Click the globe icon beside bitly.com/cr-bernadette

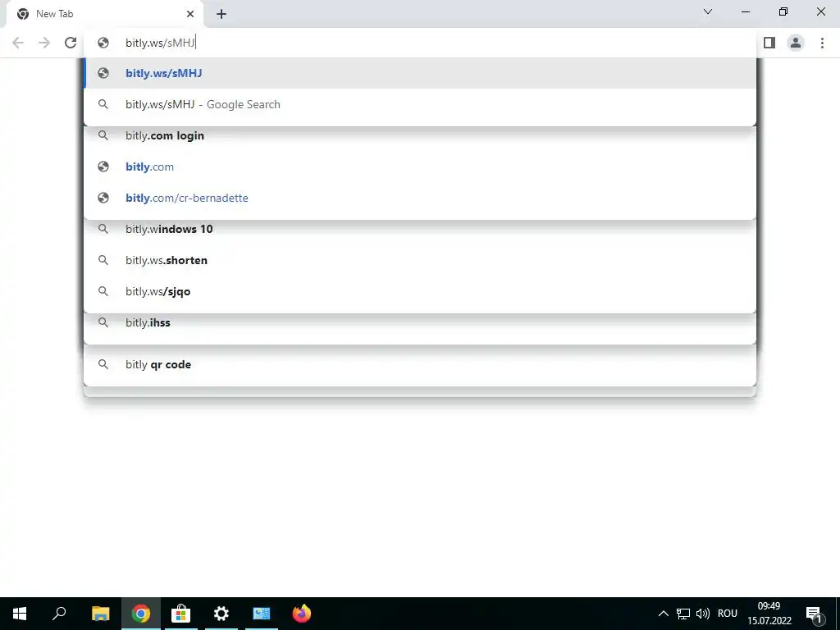pyautogui.click(x=103, y=198)
